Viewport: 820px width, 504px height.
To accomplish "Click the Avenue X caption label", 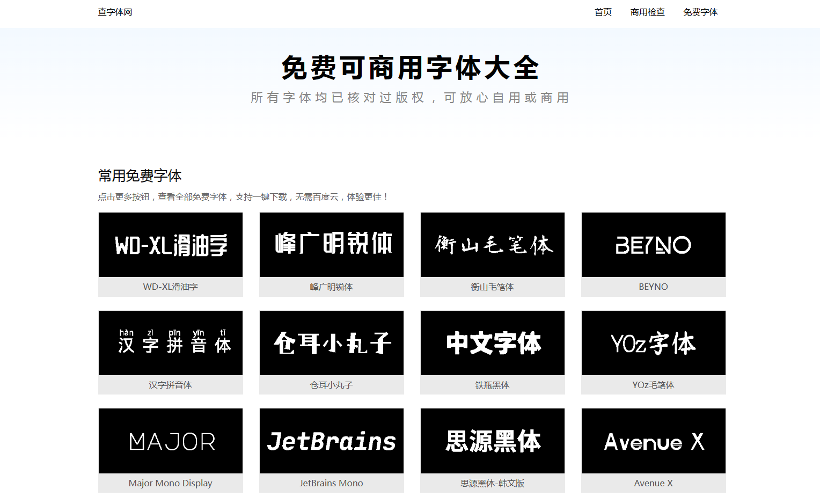I will [654, 484].
